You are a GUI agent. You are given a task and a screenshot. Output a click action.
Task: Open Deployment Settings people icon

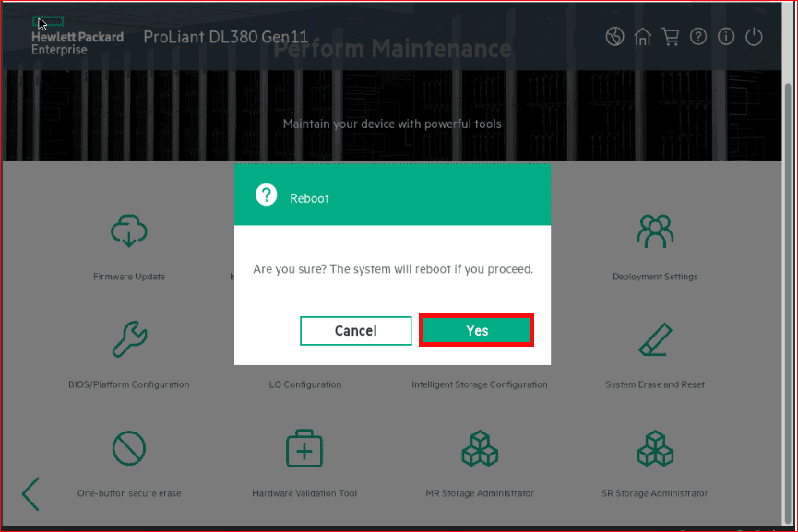[x=655, y=231]
